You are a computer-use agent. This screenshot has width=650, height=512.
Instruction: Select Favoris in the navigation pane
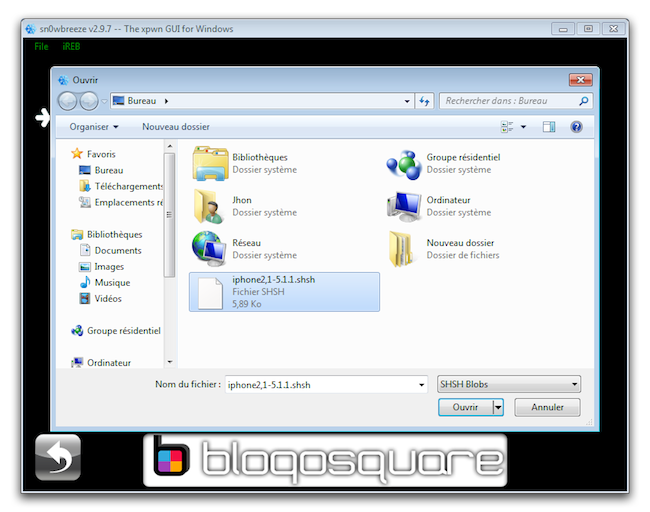(101, 154)
